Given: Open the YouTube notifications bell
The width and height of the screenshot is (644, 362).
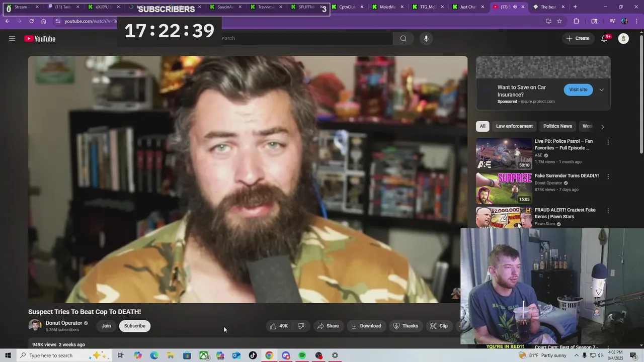Looking at the screenshot, I should coord(605,39).
